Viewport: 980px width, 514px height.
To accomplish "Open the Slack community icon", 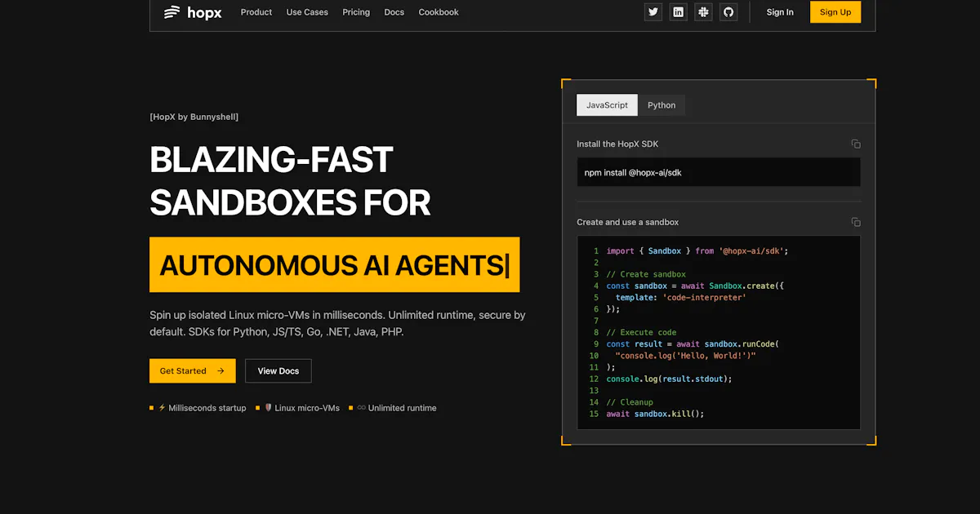I will [x=703, y=12].
